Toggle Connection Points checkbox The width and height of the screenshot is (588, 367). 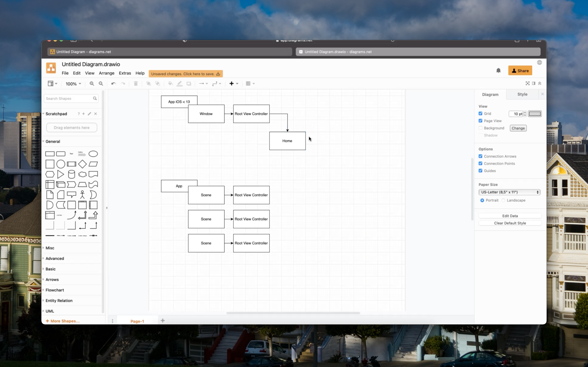[480, 163]
